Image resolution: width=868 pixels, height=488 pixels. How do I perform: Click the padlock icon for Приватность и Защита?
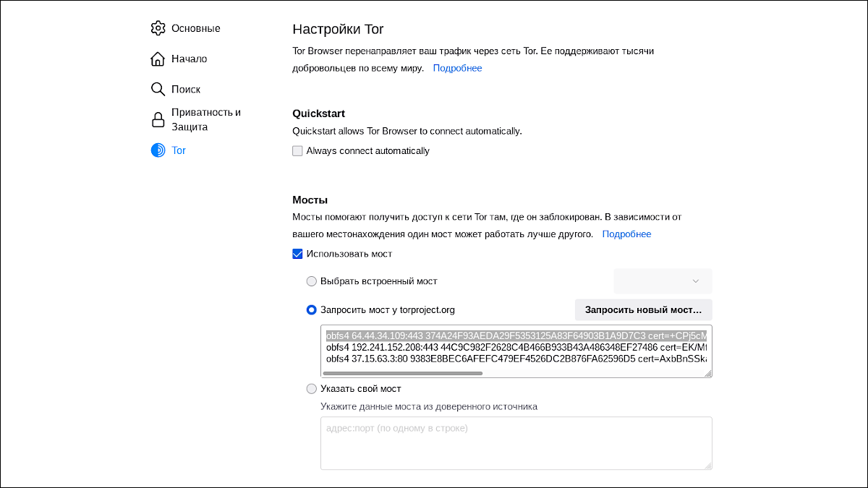(x=158, y=119)
